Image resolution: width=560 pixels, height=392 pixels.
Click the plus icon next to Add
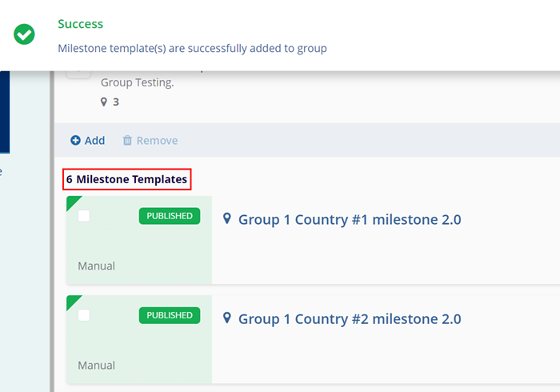coord(75,141)
